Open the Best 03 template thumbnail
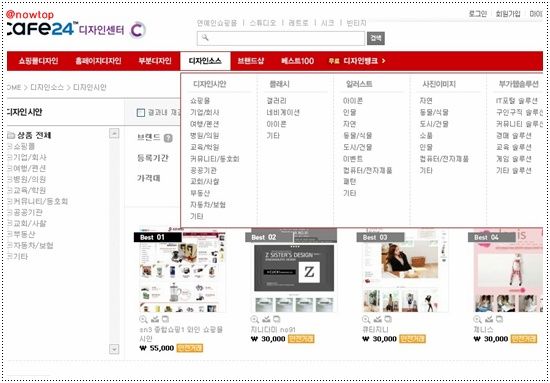550x383 pixels. [405, 270]
